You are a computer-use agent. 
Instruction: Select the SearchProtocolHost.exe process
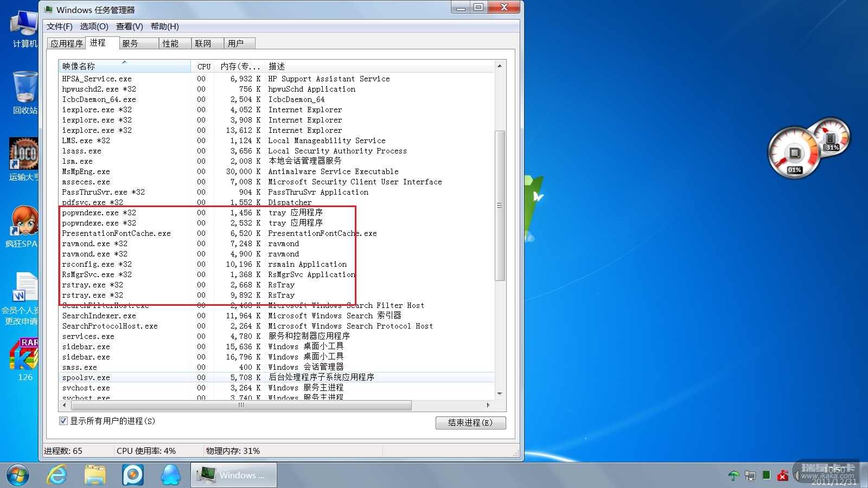277,326
